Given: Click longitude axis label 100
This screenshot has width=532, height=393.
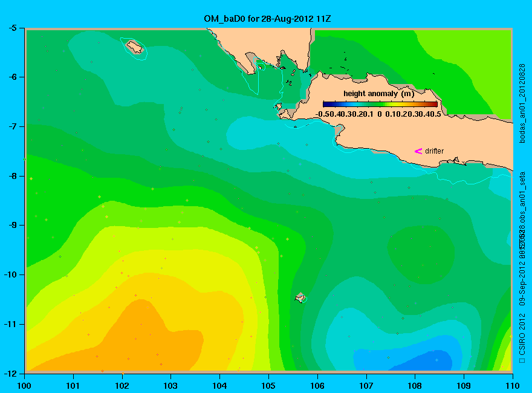Looking at the screenshot, I should [x=24, y=386].
